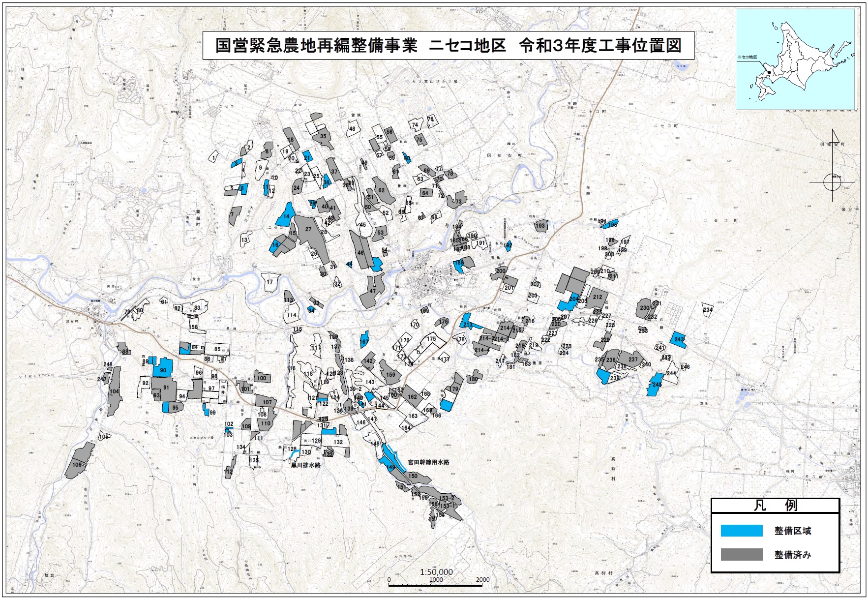Click the 整備区域 legend label text
This screenshot has width=868, height=599.
pyautogui.click(x=792, y=531)
